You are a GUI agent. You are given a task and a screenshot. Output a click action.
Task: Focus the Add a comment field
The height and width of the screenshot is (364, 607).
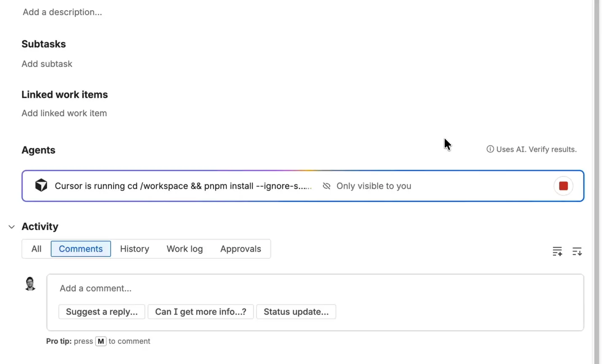pos(315,288)
